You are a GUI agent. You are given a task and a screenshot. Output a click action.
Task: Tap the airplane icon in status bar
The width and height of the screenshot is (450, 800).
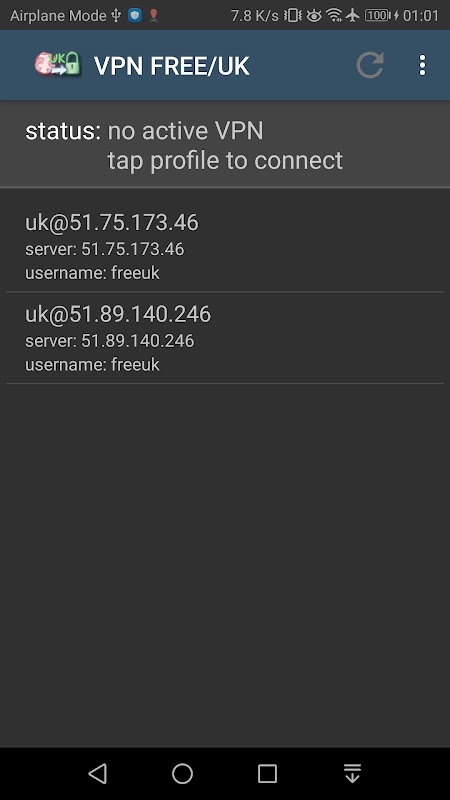click(353, 15)
